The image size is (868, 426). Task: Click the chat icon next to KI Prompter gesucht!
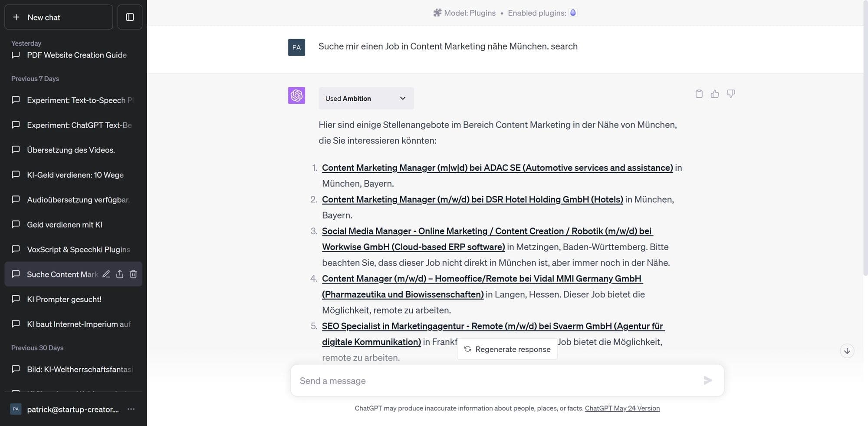(x=16, y=299)
